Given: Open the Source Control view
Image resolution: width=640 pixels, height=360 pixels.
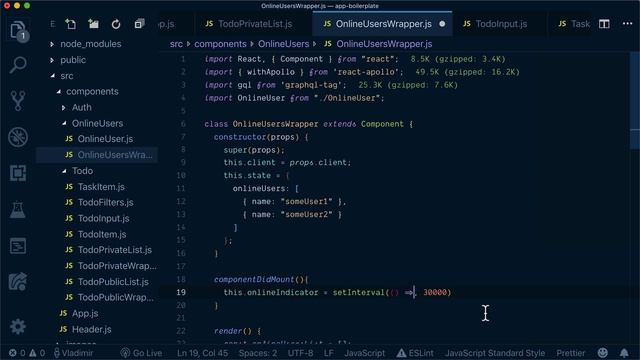Looking at the screenshot, I should click(x=18, y=100).
